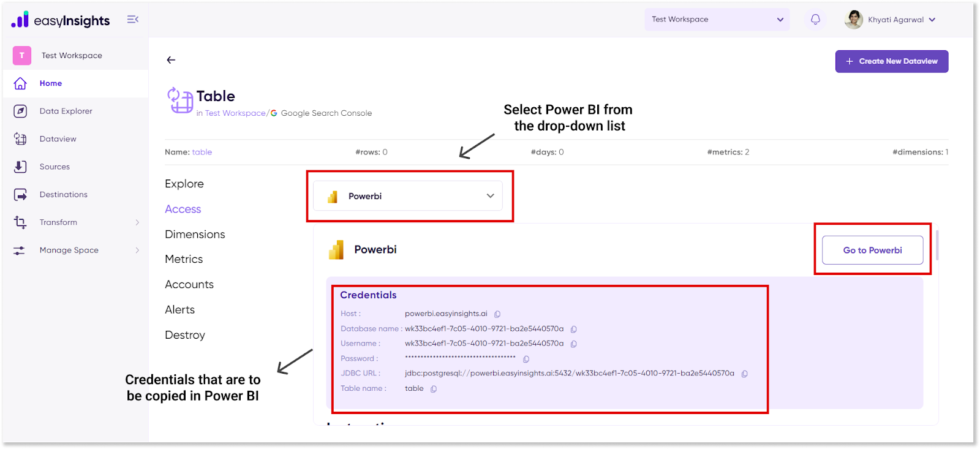980x449 pixels.
Task: Click the pink T workspace badge
Action: (x=22, y=55)
